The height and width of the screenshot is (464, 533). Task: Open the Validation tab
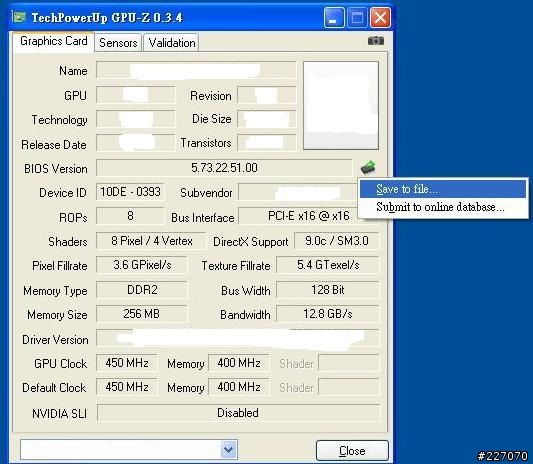tap(172, 43)
